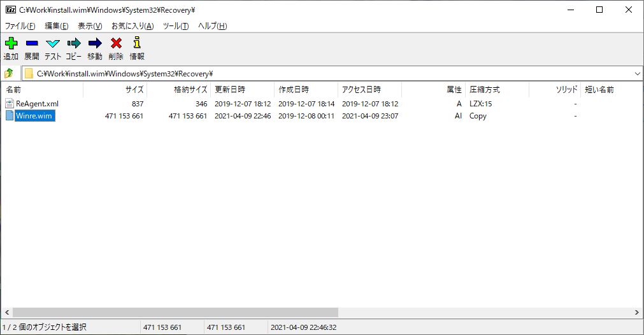
Task: Click ReAgent.xml compression method LZX:15
Action: (x=480, y=104)
